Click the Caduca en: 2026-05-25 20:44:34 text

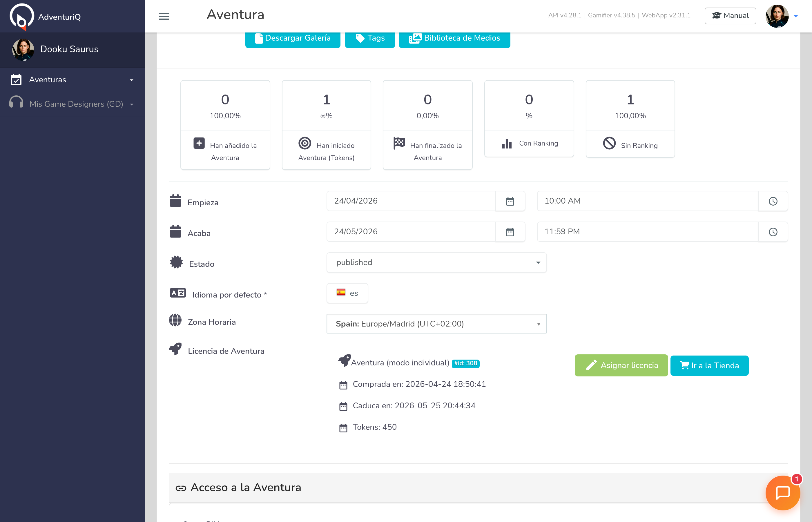pyautogui.click(x=414, y=406)
